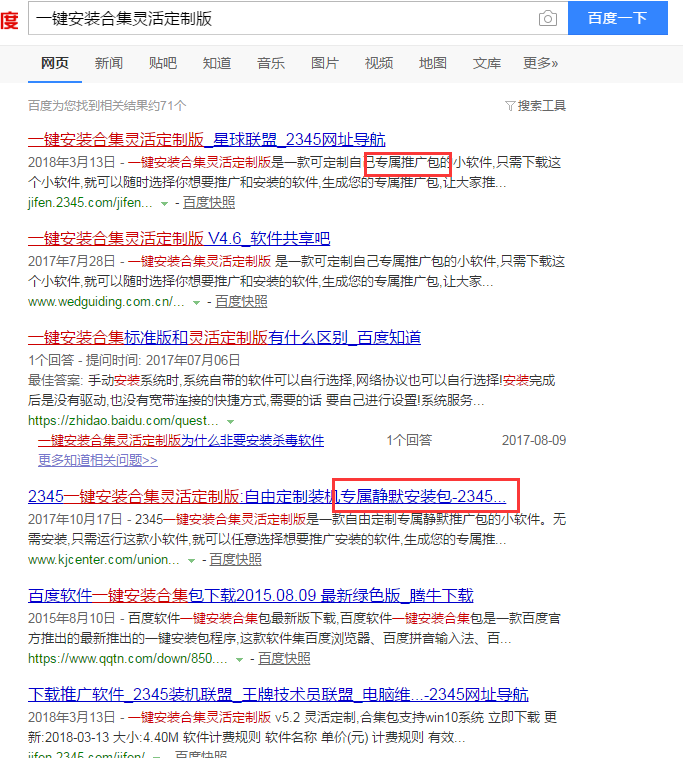Switch to the 网页 tab

(x=55, y=63)
